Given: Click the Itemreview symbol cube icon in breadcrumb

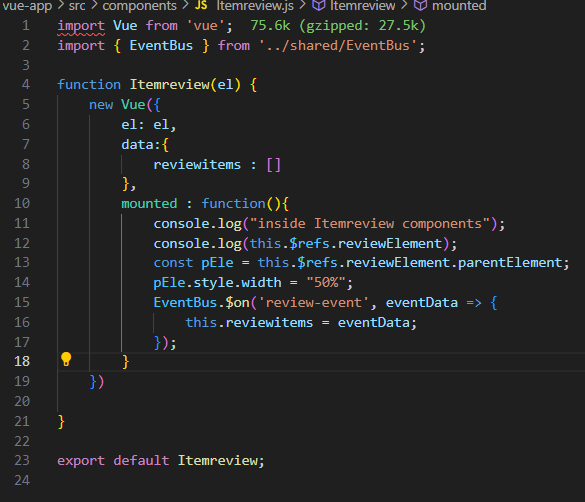Looking at the screenshot, I should tap(318, 5).
